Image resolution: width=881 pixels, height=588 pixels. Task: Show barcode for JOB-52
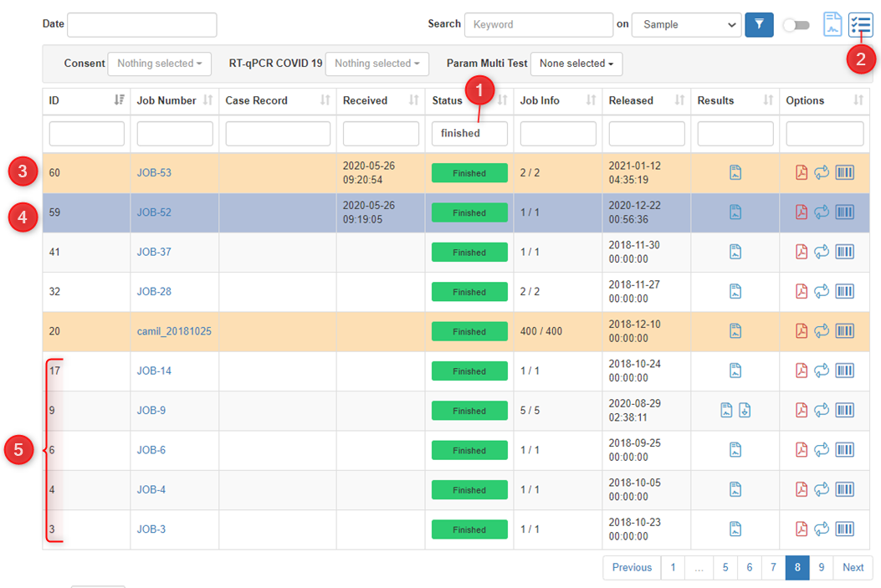tap(844, 212)
